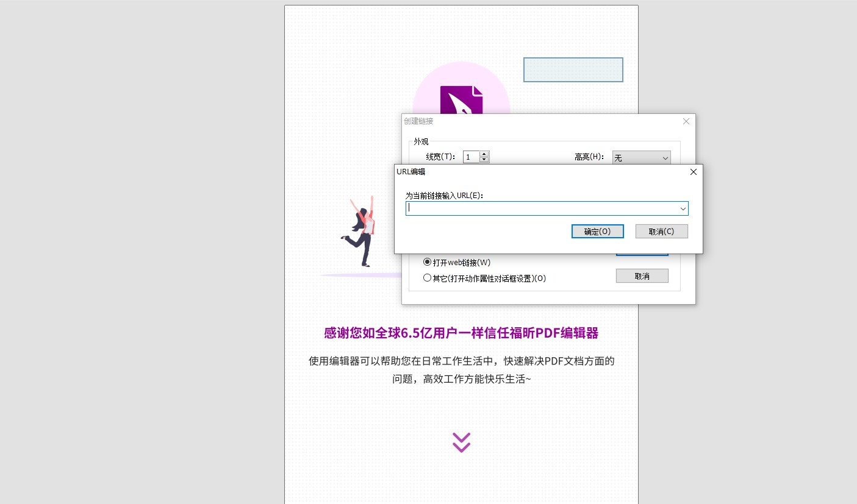Click the purple double-chevron down icon on the page

point(461,442)
